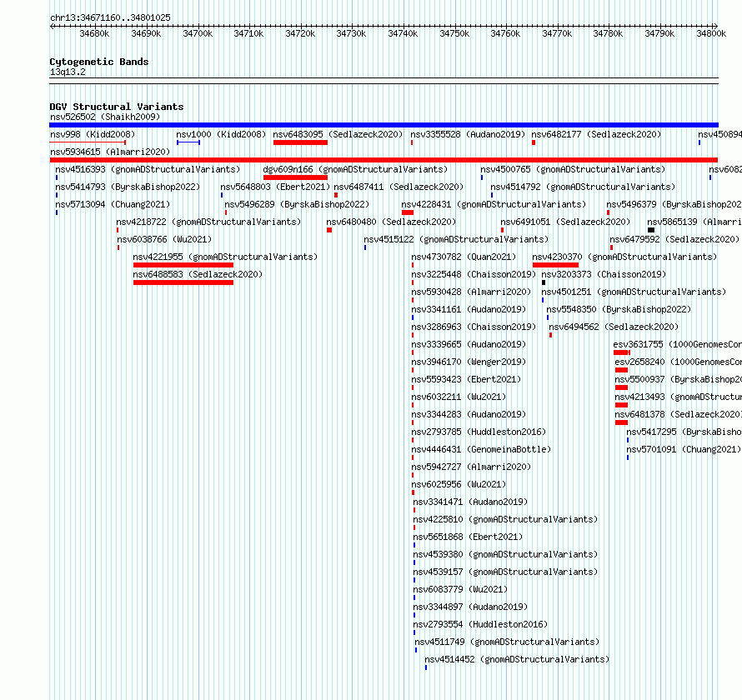Click nsv5593423 (Ebert2021) label
This screenshot has width=742, height=700.
pyautogui.click(x=466, y=379)
